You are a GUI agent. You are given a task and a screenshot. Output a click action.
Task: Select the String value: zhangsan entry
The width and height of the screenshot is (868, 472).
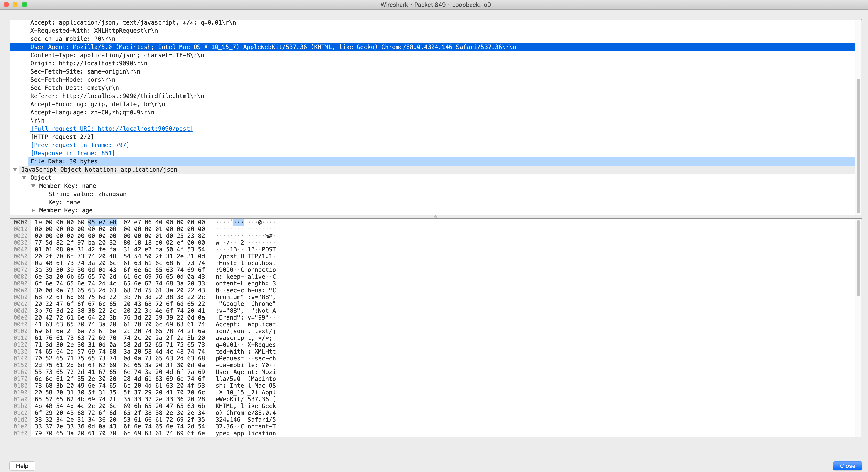coord(87,194)
